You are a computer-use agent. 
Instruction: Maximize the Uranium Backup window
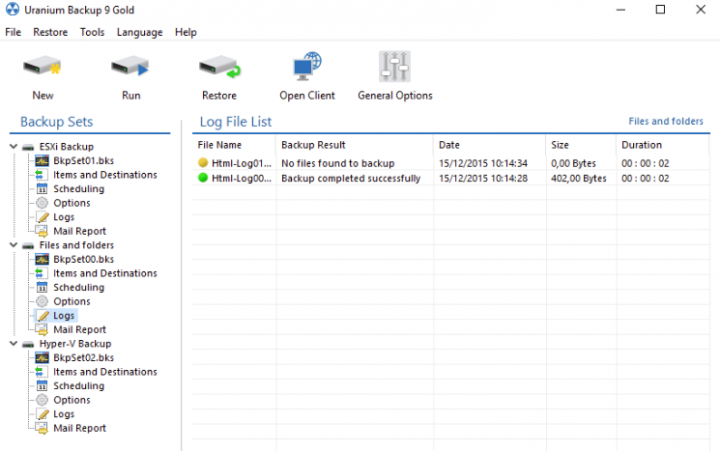tap(660, 10)
